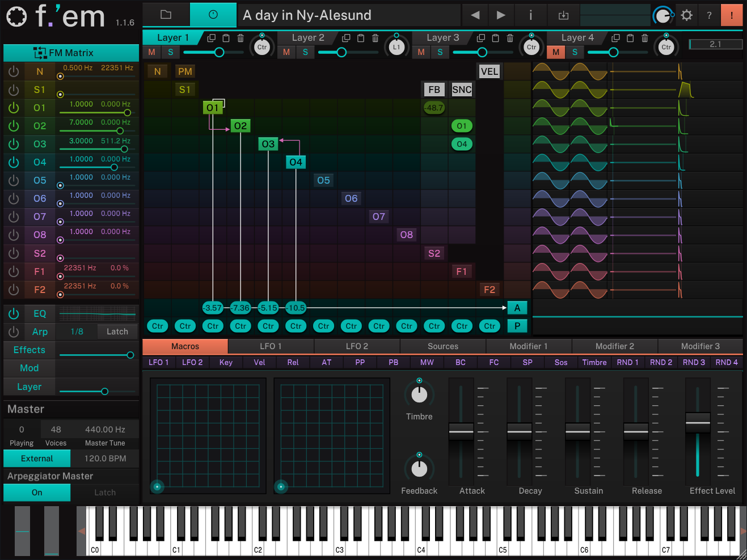Click the red panic exclamation button
This screenshot has height=560, width=747.
click(x=731, y=15)
